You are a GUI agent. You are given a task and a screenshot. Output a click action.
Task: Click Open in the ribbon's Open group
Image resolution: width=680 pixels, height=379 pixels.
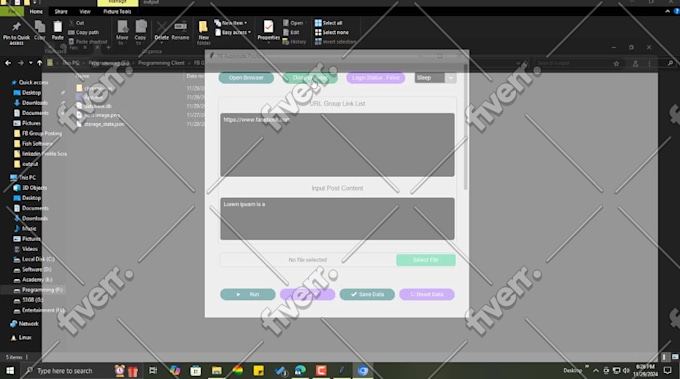(293, 23)
